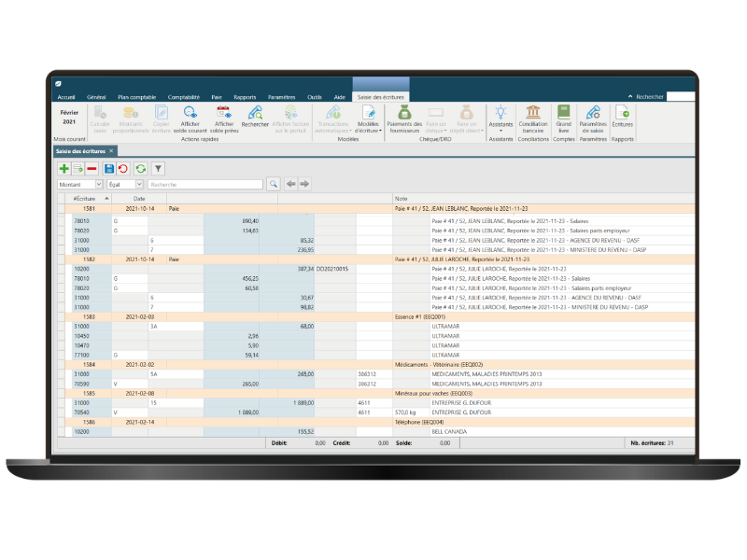Viewport: 747px width, 560px height.
Task: Click the "Nb. écritures: 31" status text
Action: (652, 442)
